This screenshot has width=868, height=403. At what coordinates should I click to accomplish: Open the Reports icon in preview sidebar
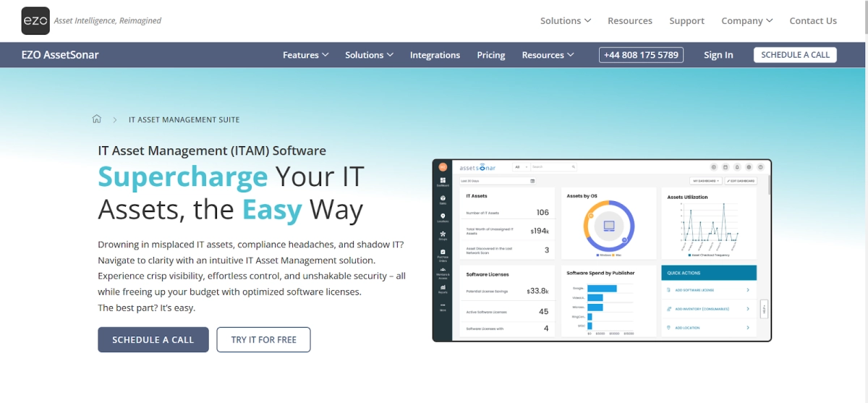pos(443,289)
